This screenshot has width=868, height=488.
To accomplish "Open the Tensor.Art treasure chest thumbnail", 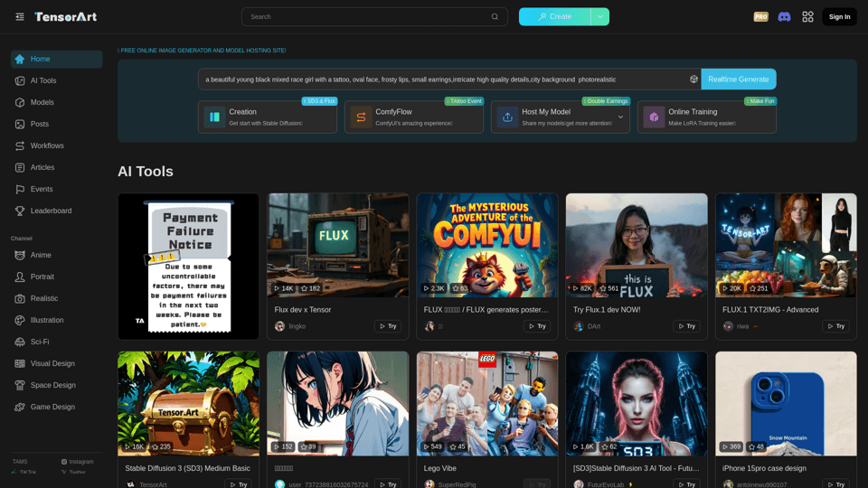I will tap(188, 403).
